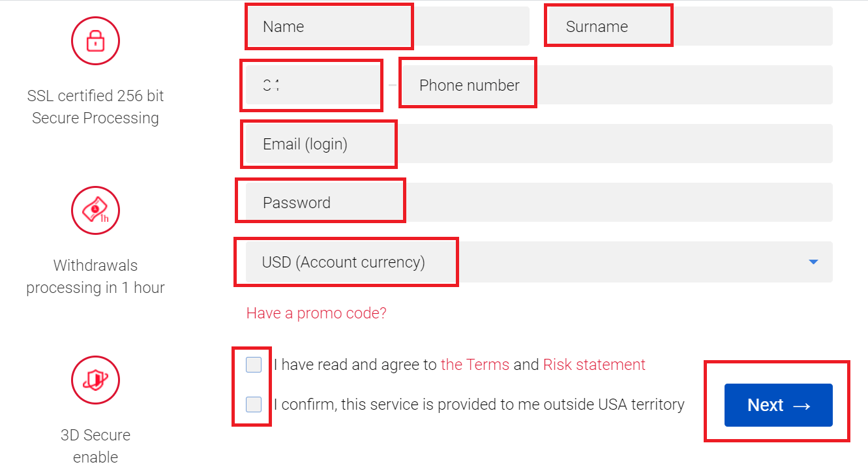Open the Risk statement link
Viewport: 868px width, 473px height.
pyautogui.click(x=593, y=365)
